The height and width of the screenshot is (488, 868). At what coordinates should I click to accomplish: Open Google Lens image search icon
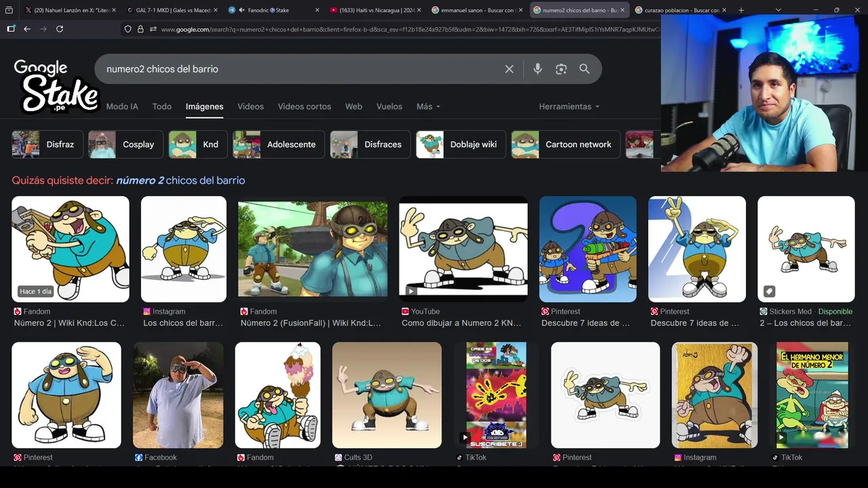pos(561,69)
